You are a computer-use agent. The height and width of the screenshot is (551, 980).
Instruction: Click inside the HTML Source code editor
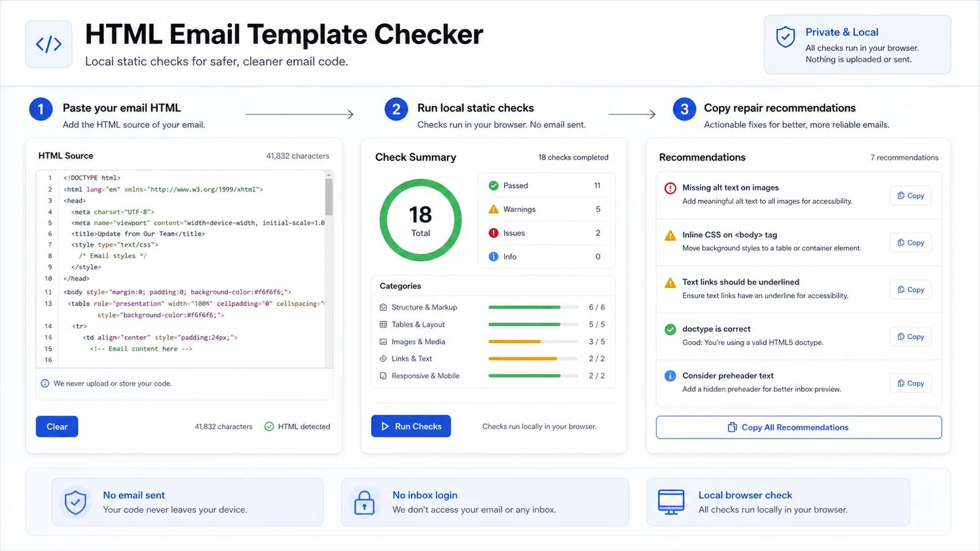(184, 269)
